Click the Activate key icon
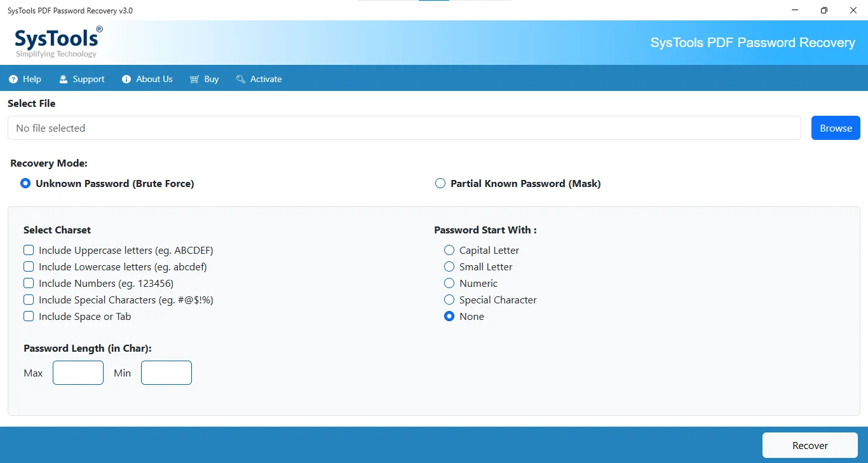The height and width of the screenshot is (463, 868). tap(241, 79)
